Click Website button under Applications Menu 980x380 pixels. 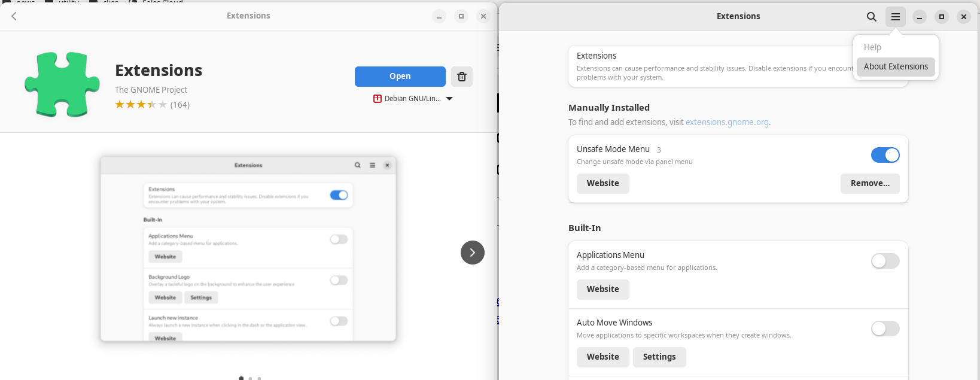[x=602, y=289]
